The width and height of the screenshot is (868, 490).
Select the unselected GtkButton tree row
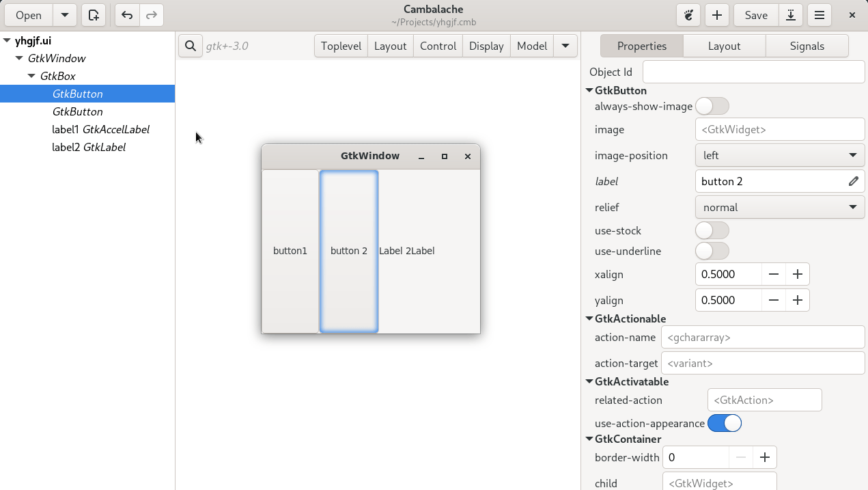click(x=87, y=111)
